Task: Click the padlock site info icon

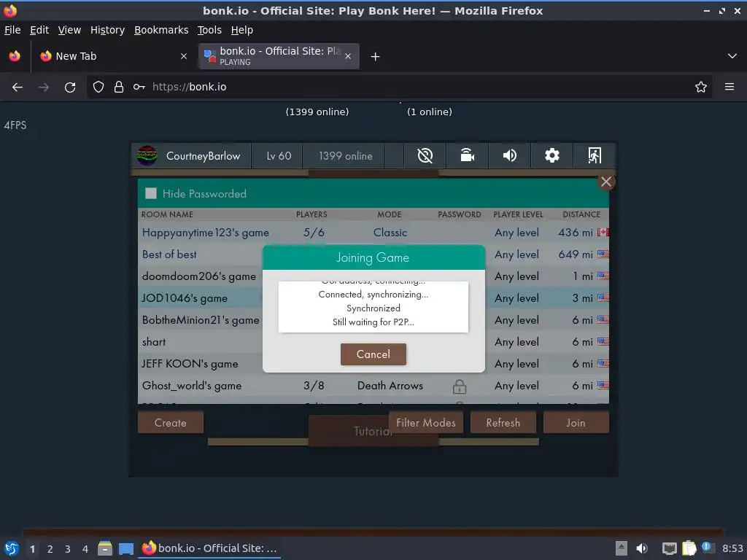Action: point(119,87)
